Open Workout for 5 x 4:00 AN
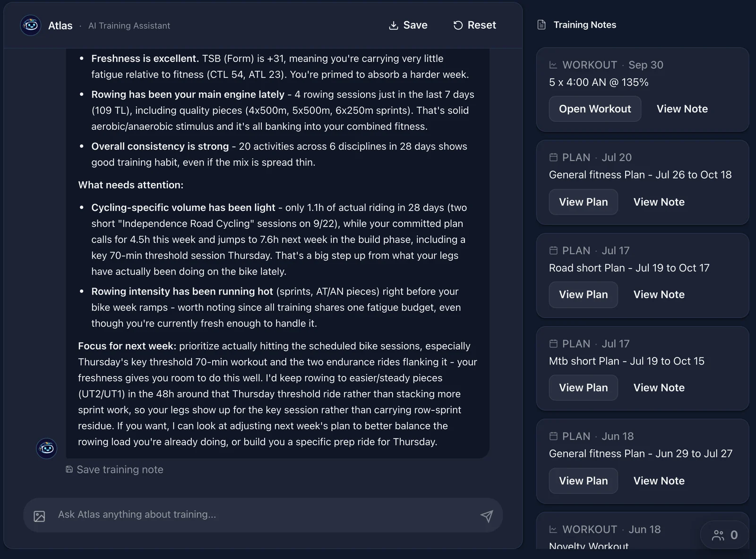The image size is (756, 559). [595, 109]
